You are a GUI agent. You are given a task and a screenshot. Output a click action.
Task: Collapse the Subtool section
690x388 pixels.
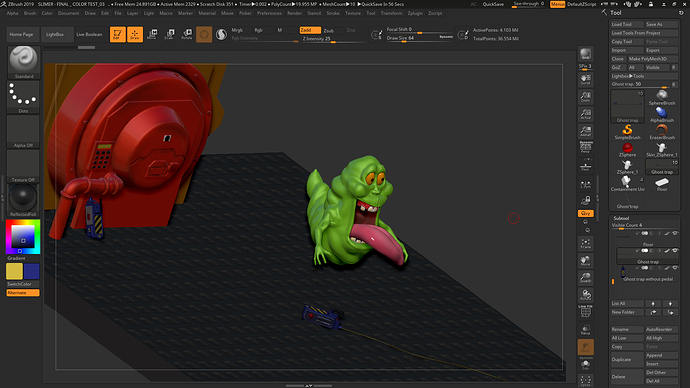point(621,218)
